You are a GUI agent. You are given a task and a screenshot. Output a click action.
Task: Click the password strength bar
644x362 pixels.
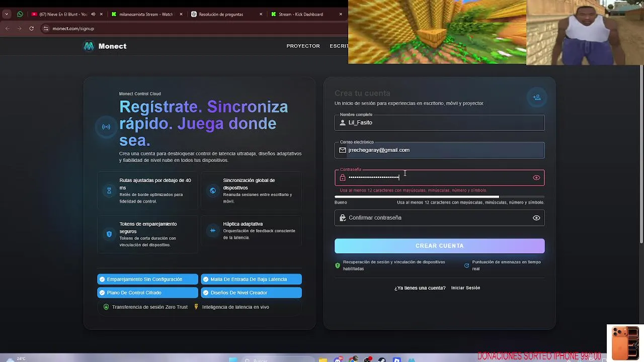[x=439, y=197]
